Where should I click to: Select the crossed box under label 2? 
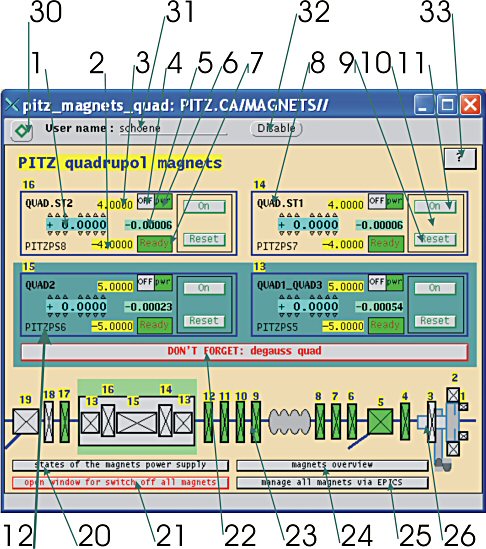pyautogui.click(x=453, y=395)
